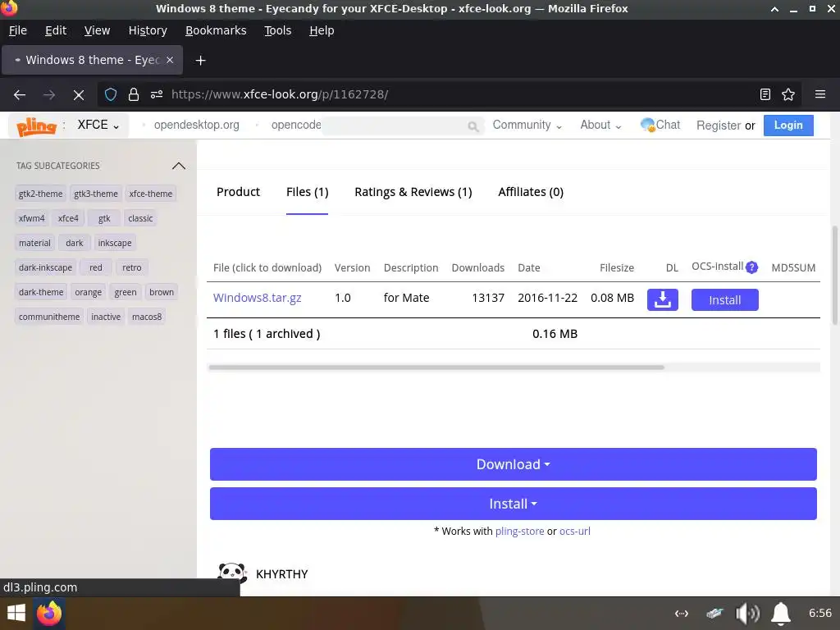Expand the large Install dropdown button
This screenshot has width=840, height=630.
[514, 504]
